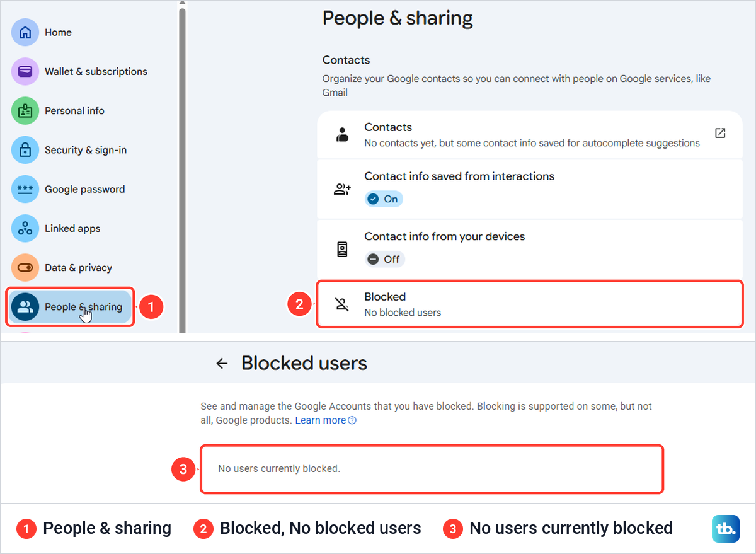Click the Contacts person icon
This screenshot has height=554, width=756.
click(x=342, y=134)
